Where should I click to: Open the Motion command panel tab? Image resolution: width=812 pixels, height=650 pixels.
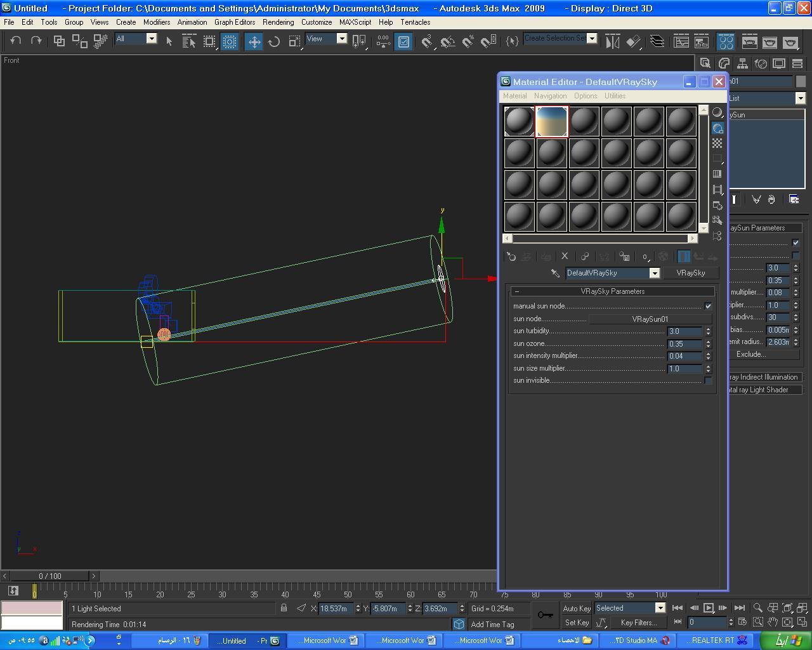[x=761, y=63]
